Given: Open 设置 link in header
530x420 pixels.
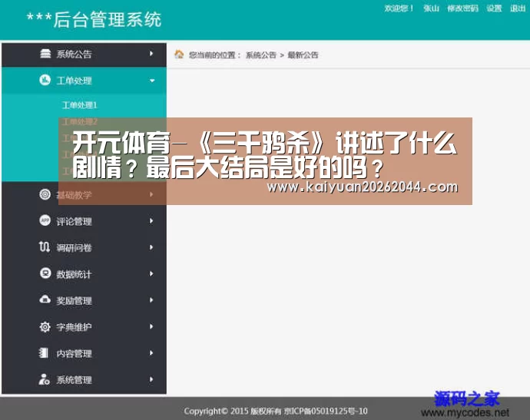Looking at the screenshot, I should click(494, 8).
